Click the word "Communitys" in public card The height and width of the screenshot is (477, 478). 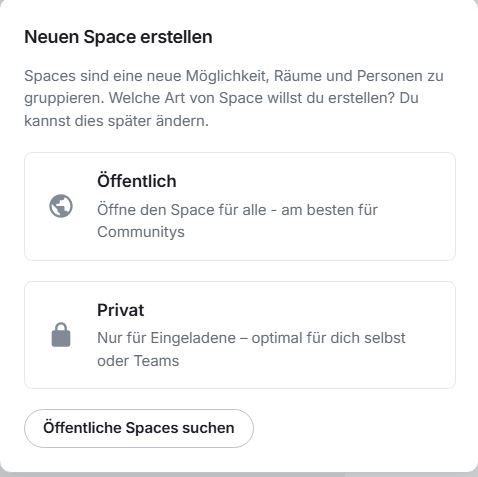point(141,232)
